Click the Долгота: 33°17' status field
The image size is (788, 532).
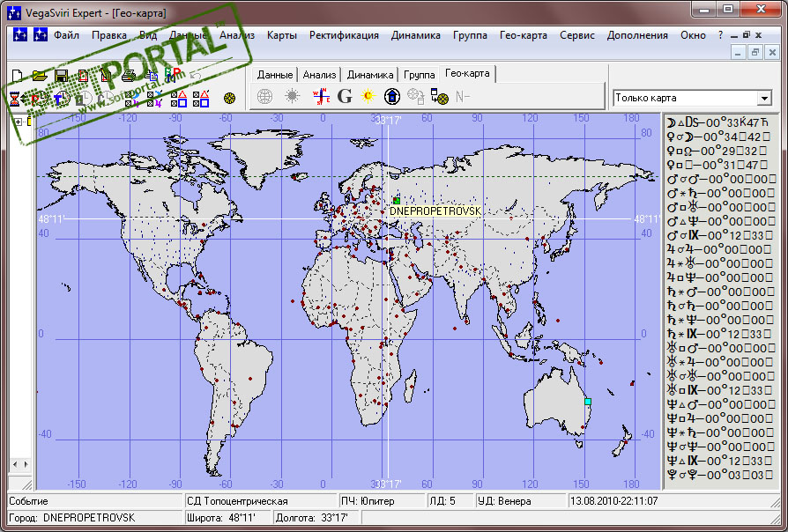316,517
